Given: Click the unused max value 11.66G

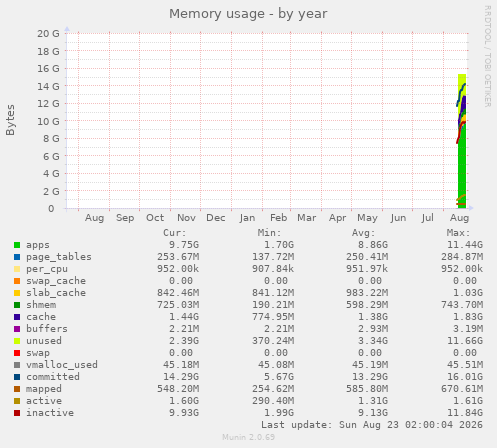Looking at the screenshot, I should tap(465, 341).
